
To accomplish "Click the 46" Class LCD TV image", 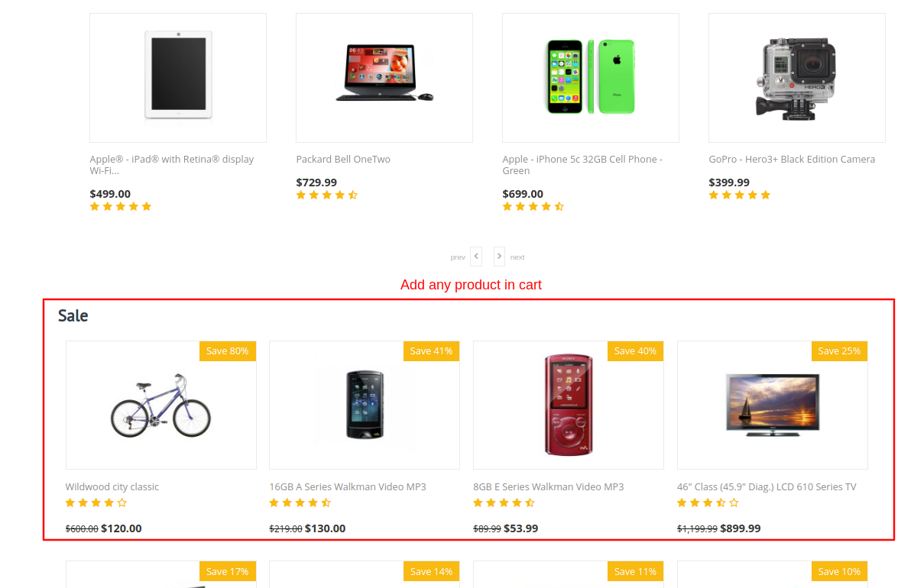I will coord(773,405).
